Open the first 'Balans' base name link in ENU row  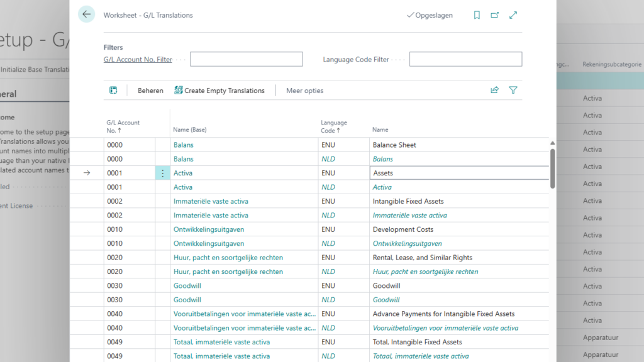point(183,145)
